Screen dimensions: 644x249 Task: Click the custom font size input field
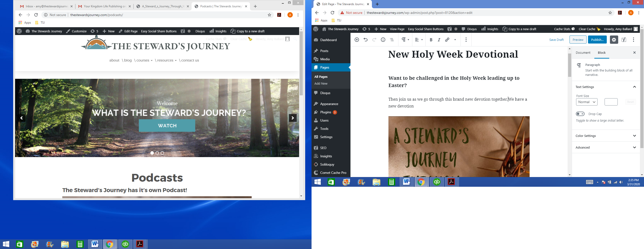click(611, 102)
